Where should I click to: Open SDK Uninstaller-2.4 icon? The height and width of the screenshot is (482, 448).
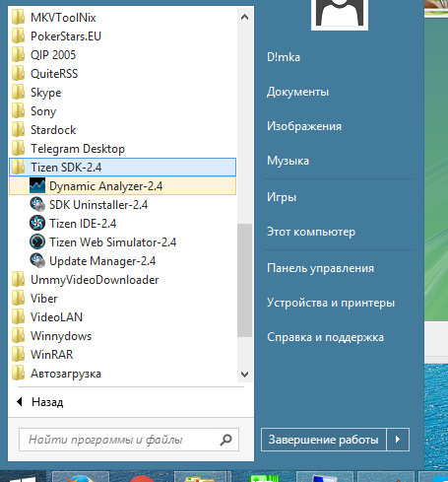click(37, 204)
